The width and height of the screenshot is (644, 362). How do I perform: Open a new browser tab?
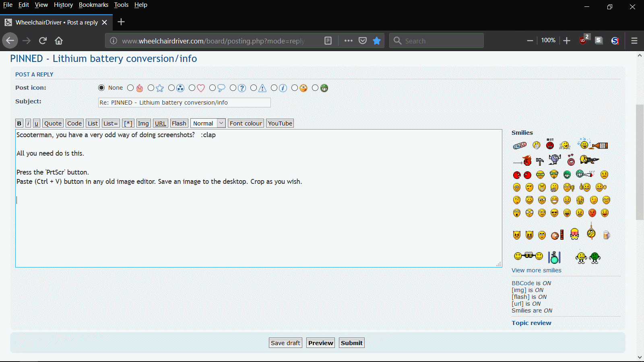tap(121, 22)
